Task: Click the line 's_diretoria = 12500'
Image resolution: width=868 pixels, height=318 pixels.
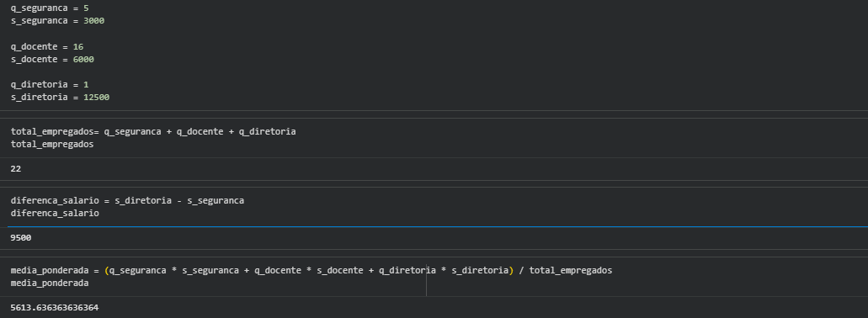Action: pos(60,98)
